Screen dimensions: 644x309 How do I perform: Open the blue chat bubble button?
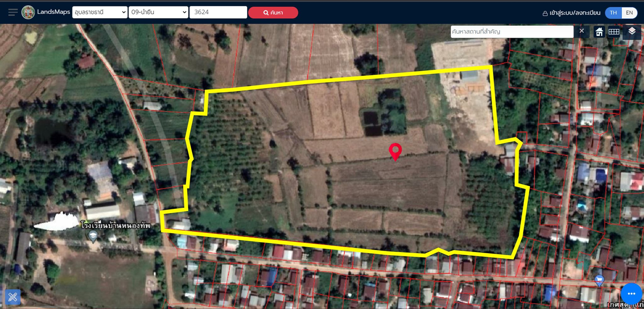(631, 293)
